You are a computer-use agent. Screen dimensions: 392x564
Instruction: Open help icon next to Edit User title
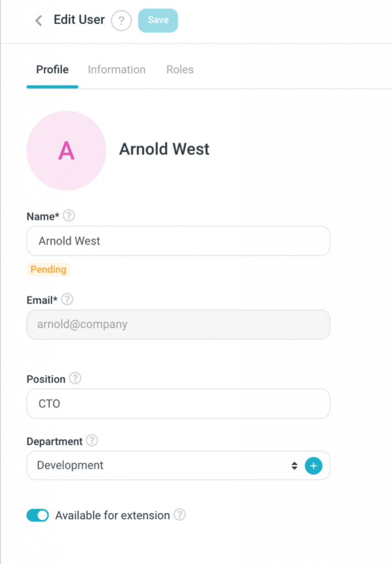tap(121, 21)
